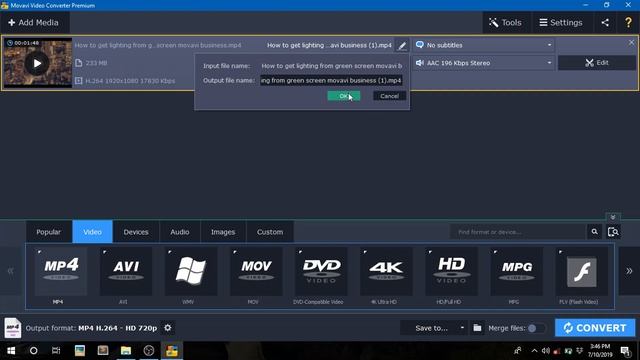Open the Windows Start menu
The image size is (640, 360).
(x=11, y=351)
